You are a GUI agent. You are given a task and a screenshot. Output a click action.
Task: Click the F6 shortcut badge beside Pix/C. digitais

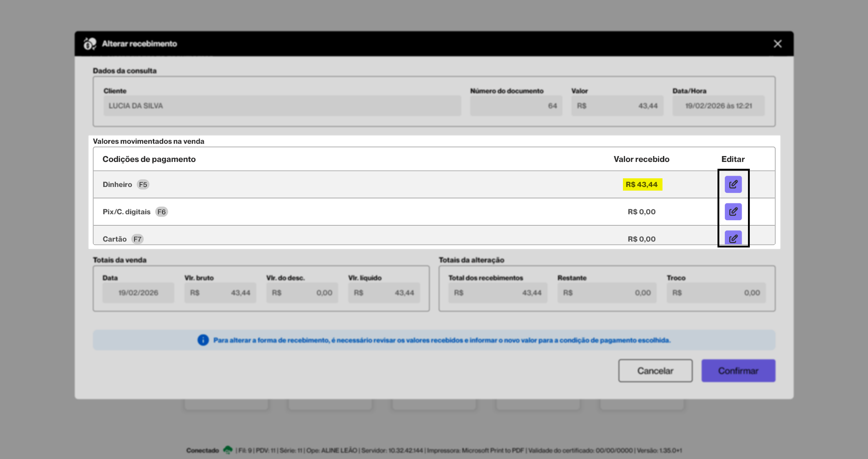click(x=161, y=212)
